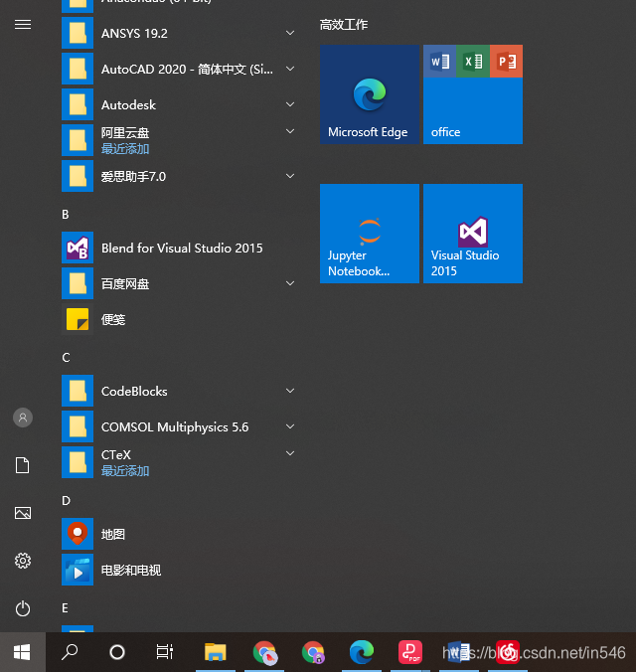636x672 pixels.
Task: Expand the CTeX folder chevron
Action: coord(290,453)
